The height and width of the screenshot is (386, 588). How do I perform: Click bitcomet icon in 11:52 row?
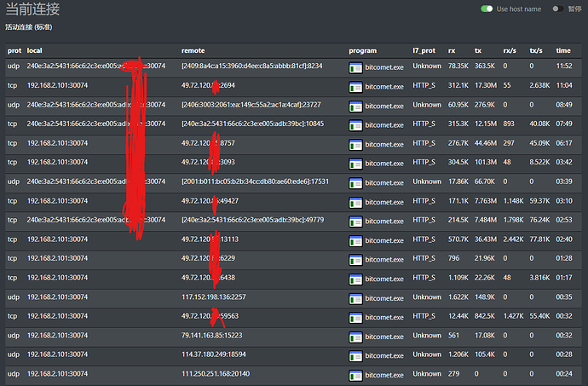[x=355, y=67]
